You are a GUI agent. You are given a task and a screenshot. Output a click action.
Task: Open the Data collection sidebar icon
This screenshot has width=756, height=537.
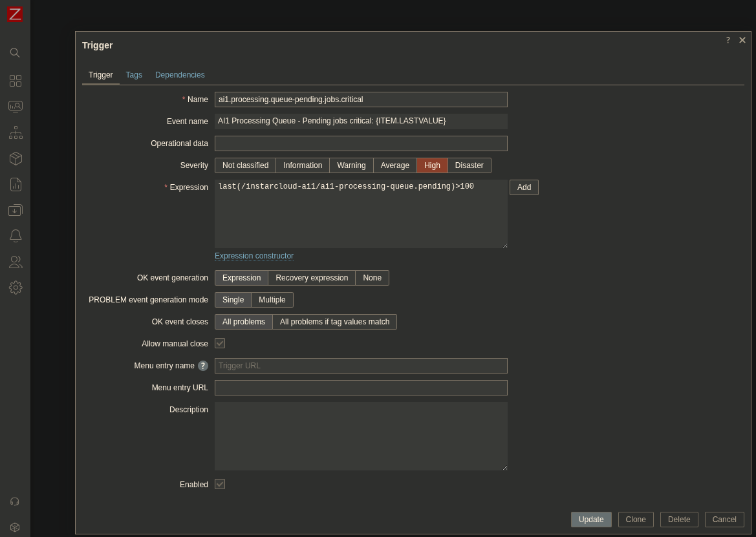[16, 210]
